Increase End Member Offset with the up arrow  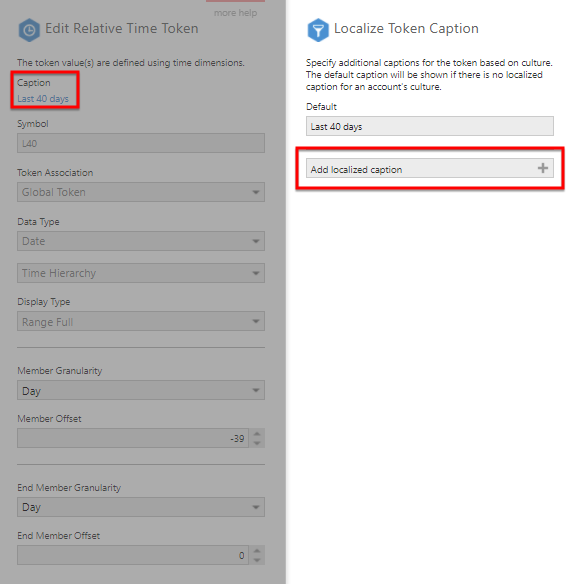(257, 550)
